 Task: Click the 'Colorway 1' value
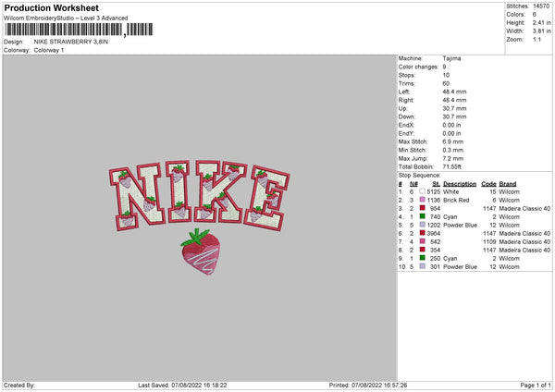pyautogui.click(x=49, y=50)
